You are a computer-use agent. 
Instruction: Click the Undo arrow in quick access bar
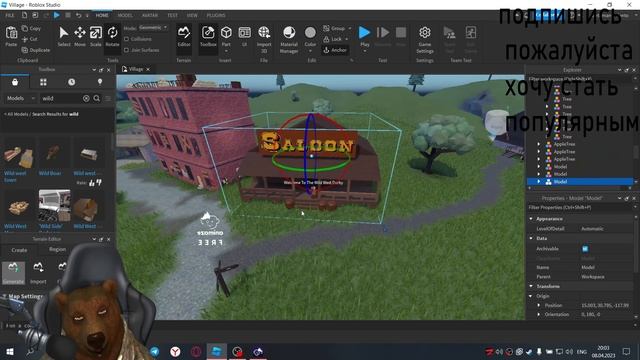click(x=78, y=15)
